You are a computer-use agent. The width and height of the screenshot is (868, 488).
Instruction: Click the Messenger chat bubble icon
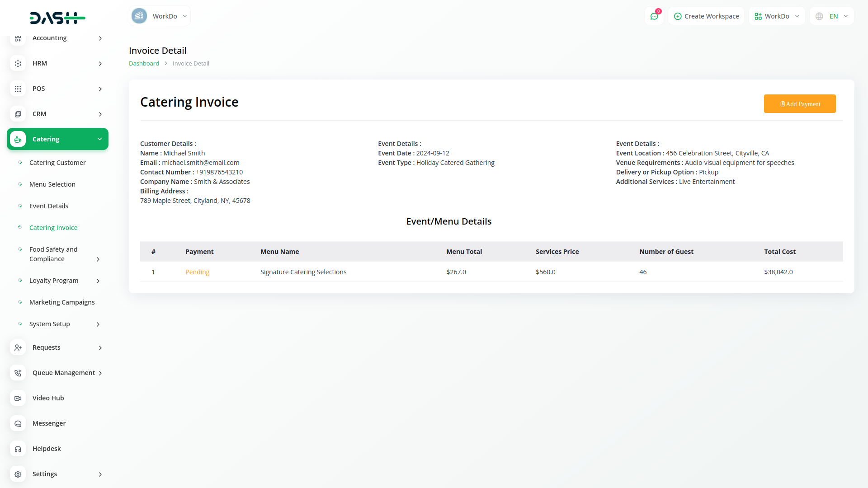(18, 423)
